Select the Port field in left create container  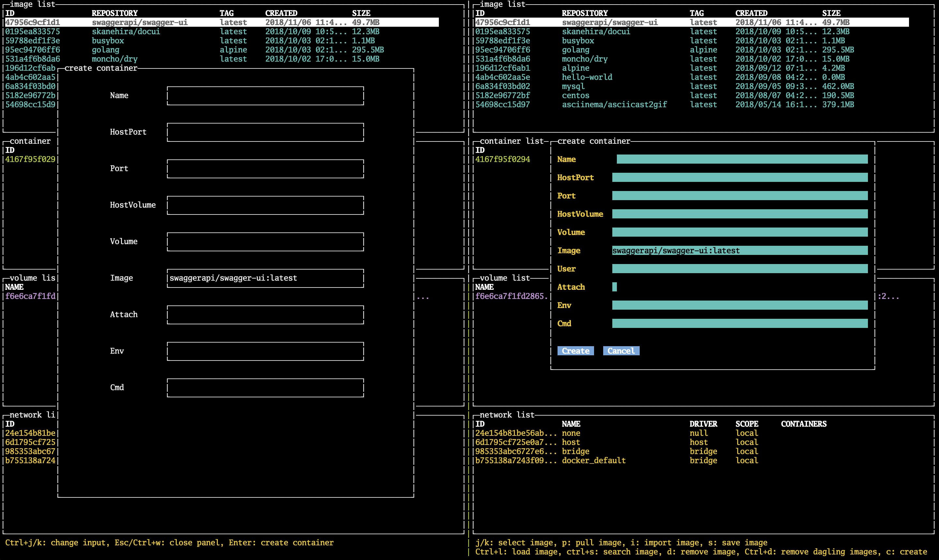(x=265, y=169)
